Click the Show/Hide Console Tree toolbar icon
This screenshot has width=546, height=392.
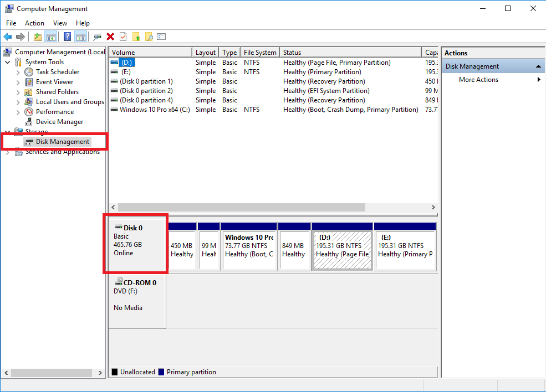click(50, 37)
